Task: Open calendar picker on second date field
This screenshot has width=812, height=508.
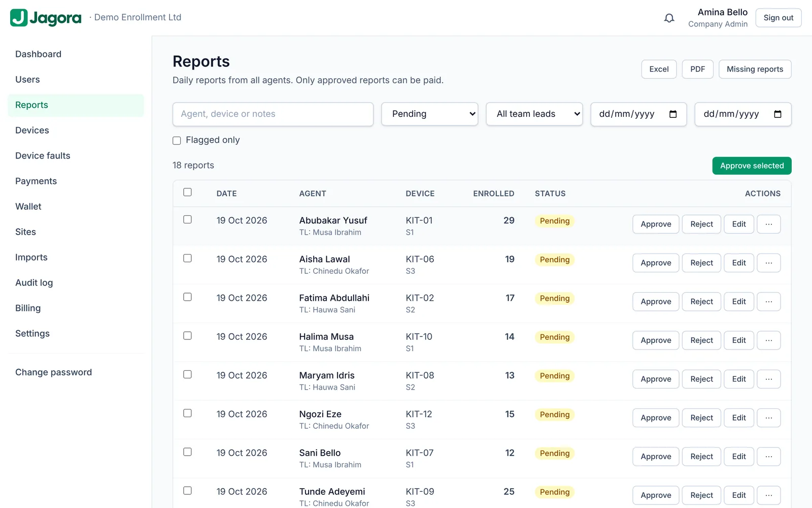Action: pyautogui.click(x=777, y=114)
